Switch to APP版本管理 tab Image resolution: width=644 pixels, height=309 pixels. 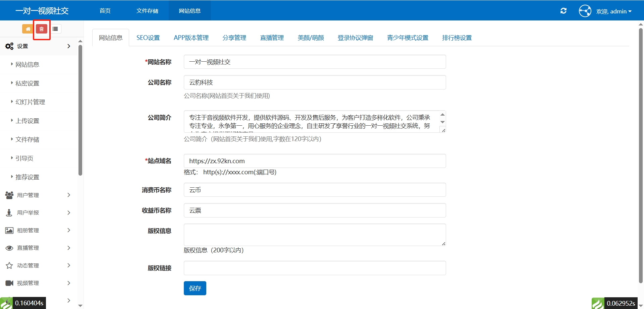point(191,38)
